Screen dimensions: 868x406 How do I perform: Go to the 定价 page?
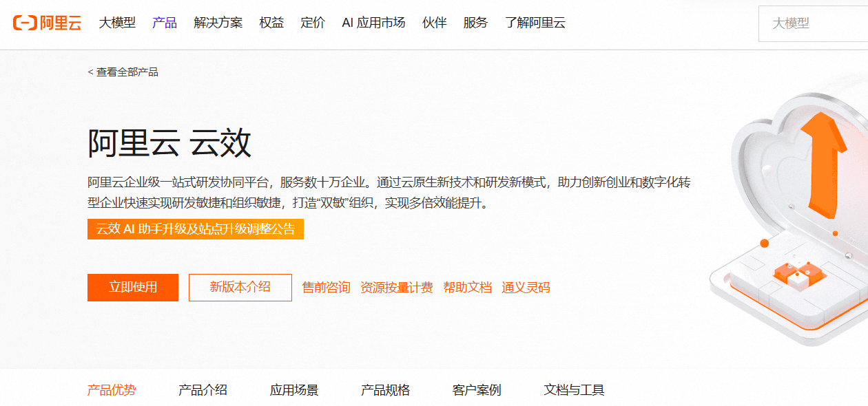(313, 23)
